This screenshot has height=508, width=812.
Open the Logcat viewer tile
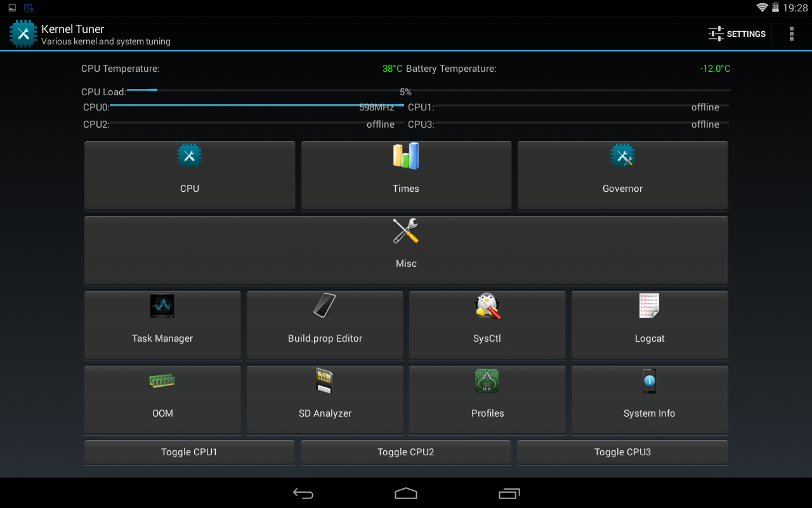(x=650, y=325)
